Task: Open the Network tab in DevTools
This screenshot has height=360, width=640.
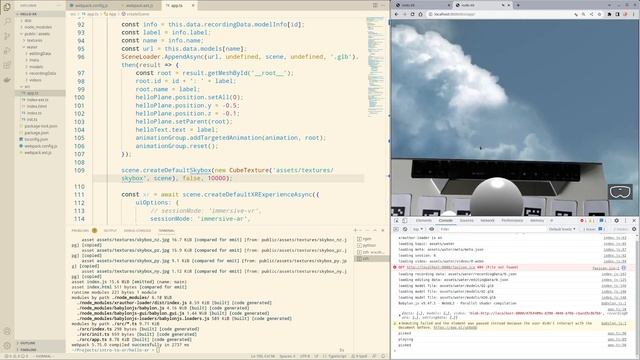Action: click(487, 220)
